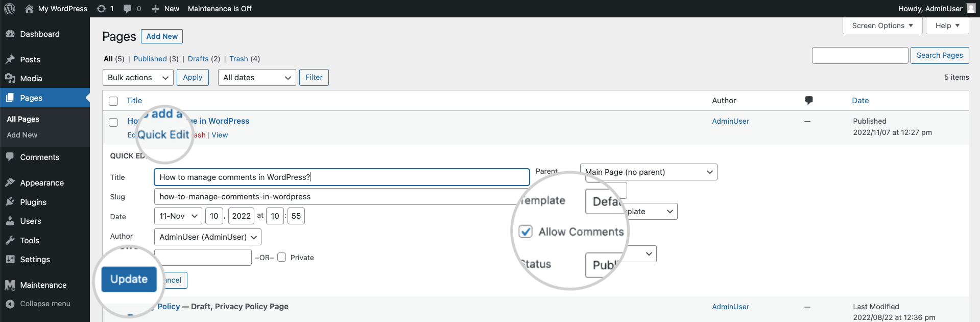980x322 pixels.
Task: Tick the checkbox for the page being quick-edited
Action: coord(113,122)
